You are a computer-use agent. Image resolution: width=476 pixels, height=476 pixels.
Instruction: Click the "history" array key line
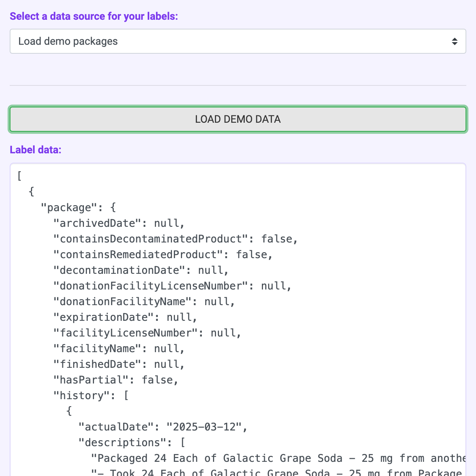tap(91, 395)
